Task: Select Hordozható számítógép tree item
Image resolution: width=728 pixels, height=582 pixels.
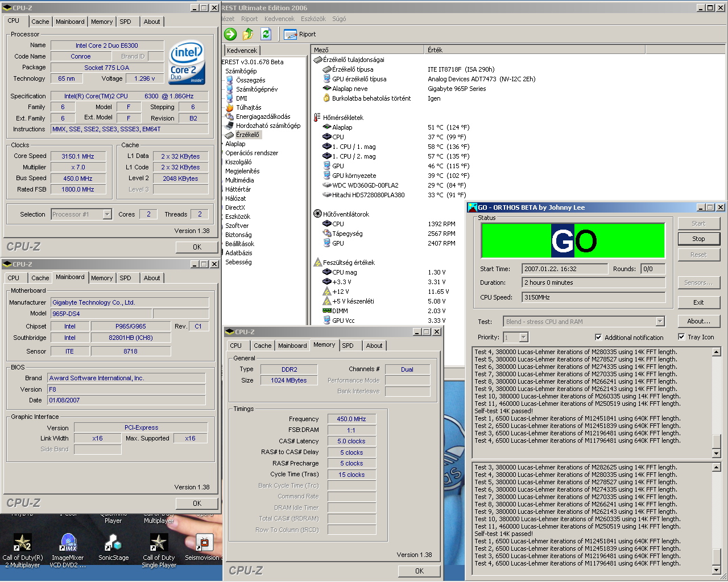Action: 268,126
